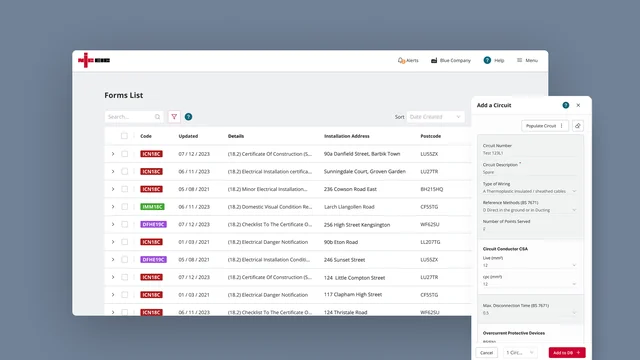Image resolution: width=640 pixels, height=360 pixels.
Task: Expand the 90b Eton Road row
Action: (113, 242)
